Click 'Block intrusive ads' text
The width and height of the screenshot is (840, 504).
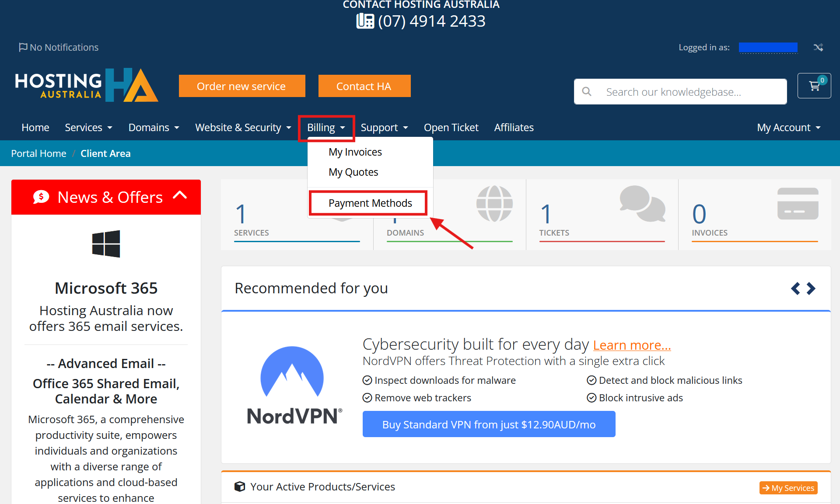pyautogui.click(x=641, y=398)
